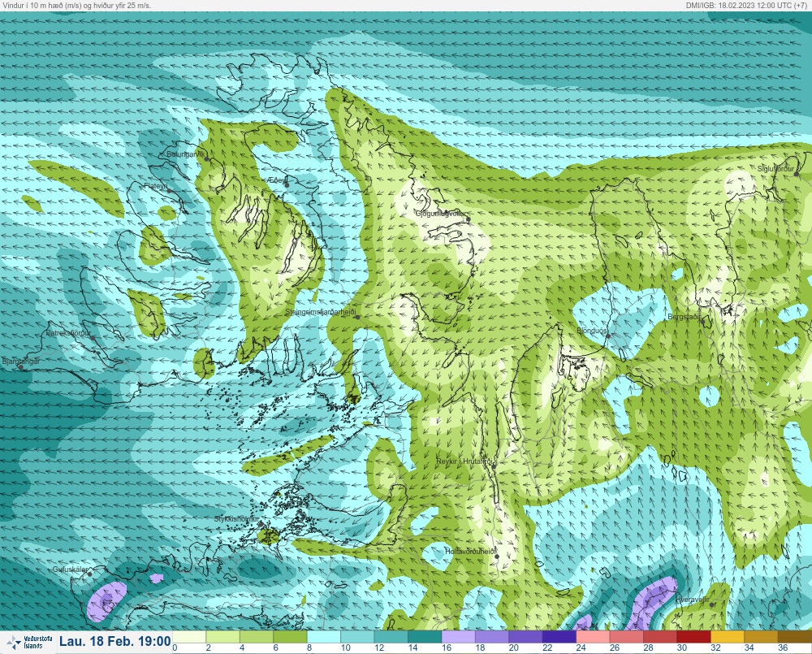Click the Hveravellir station label
Viewport: 812px width, 654px height.
[x=693, y=599]
